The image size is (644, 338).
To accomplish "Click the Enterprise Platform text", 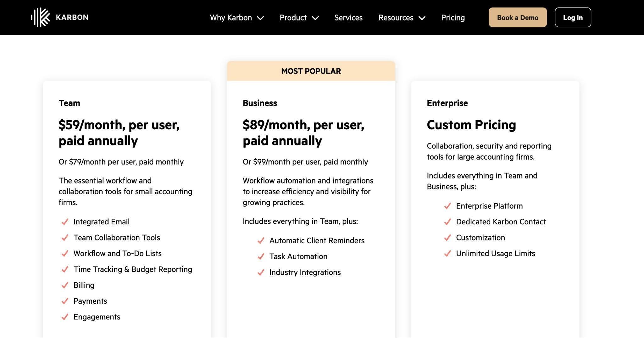I will [489, 206].
